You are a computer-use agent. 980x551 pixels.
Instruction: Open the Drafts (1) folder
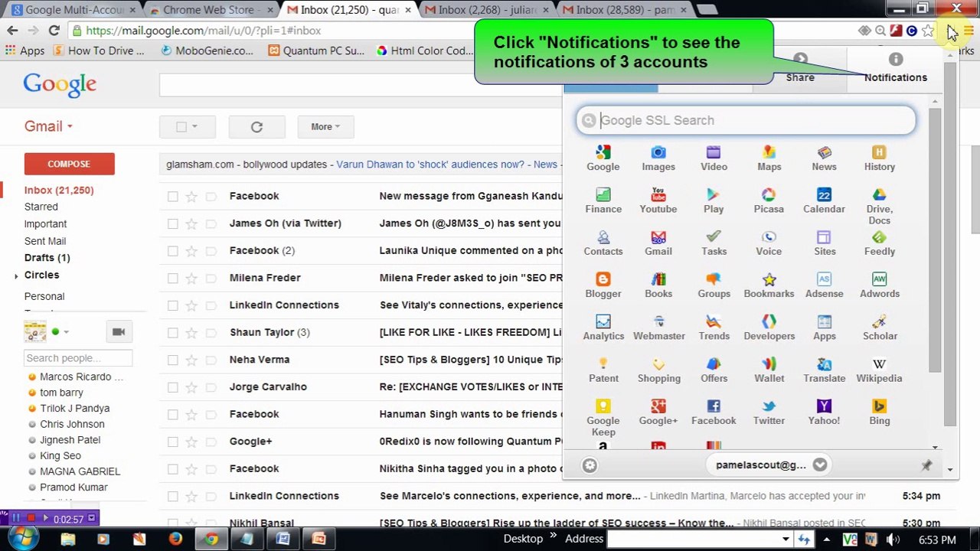(x=47, y=258)
